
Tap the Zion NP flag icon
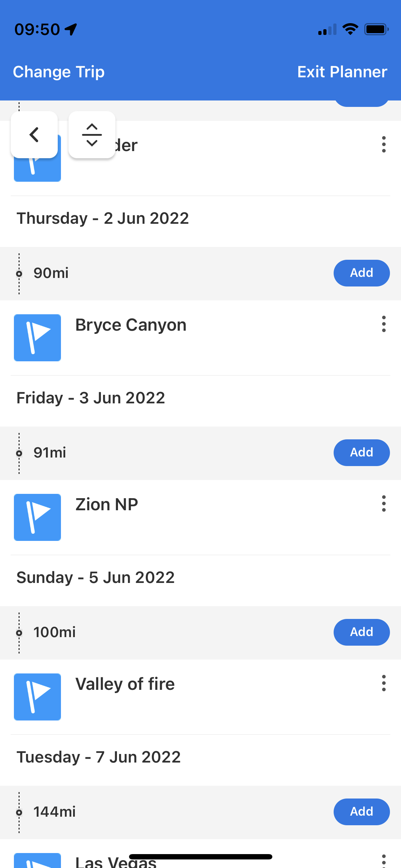[x=37, y=517]
